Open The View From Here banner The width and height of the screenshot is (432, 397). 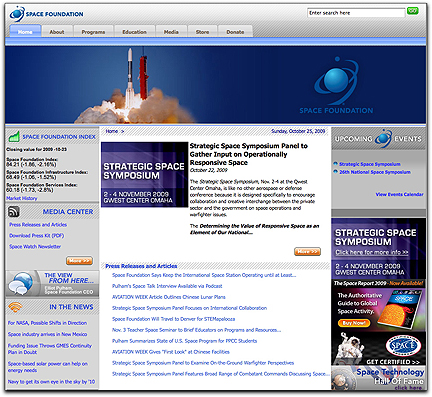click(x=52, y=284)
